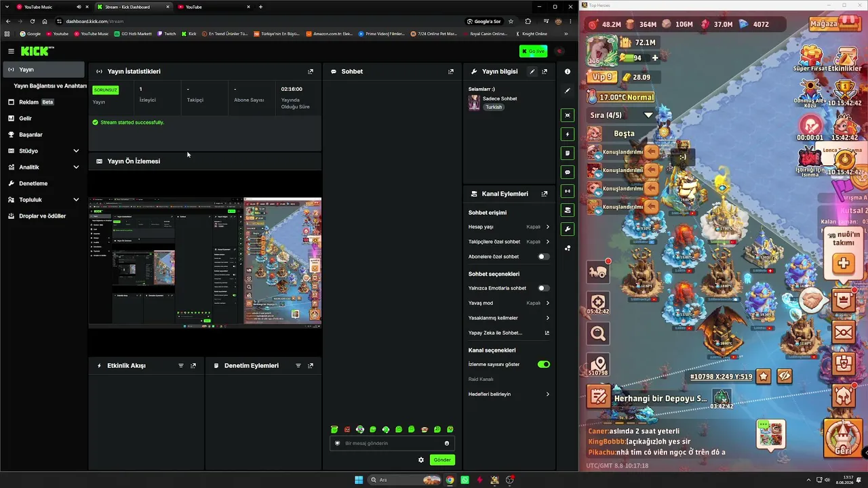Click the green Go live button
The image size is (868, 488).
point(533,51)
